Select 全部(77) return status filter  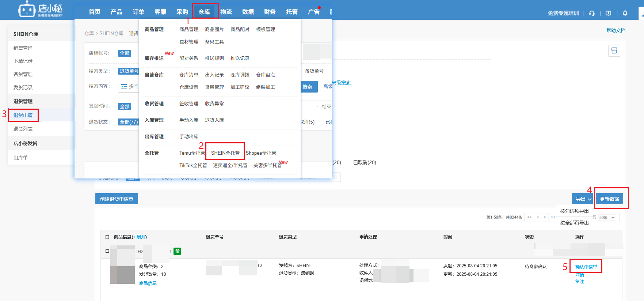pos(129,122)
